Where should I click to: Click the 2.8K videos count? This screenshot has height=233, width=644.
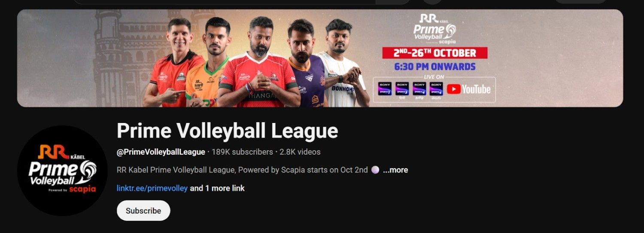pos(300,152)
